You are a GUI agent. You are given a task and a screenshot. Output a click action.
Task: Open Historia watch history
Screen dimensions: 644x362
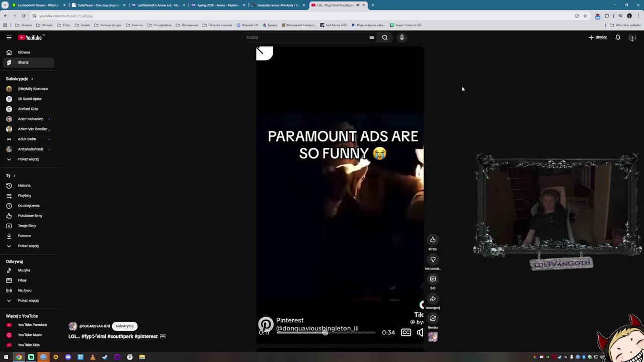pos(29,186)
